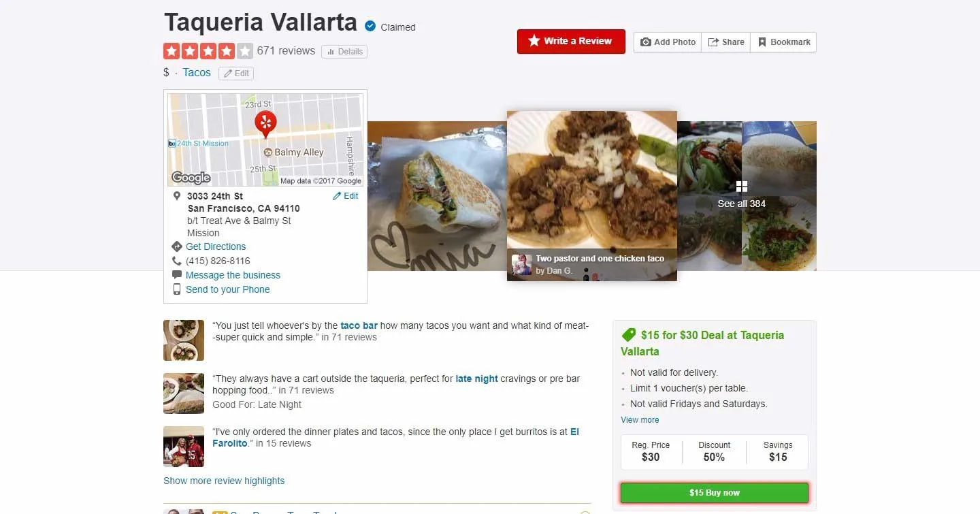Add a photo with the camera button

(x=668, y=42)
